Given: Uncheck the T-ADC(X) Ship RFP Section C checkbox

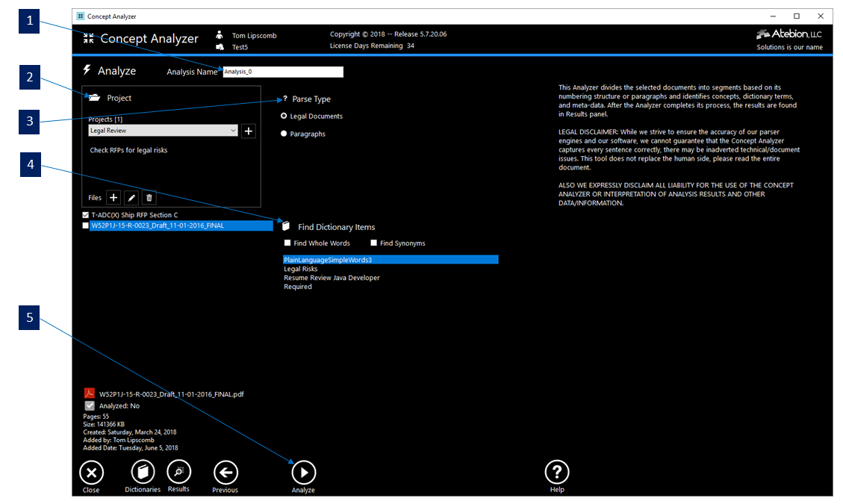Looking at the screenshot, I should pos(85,214).
